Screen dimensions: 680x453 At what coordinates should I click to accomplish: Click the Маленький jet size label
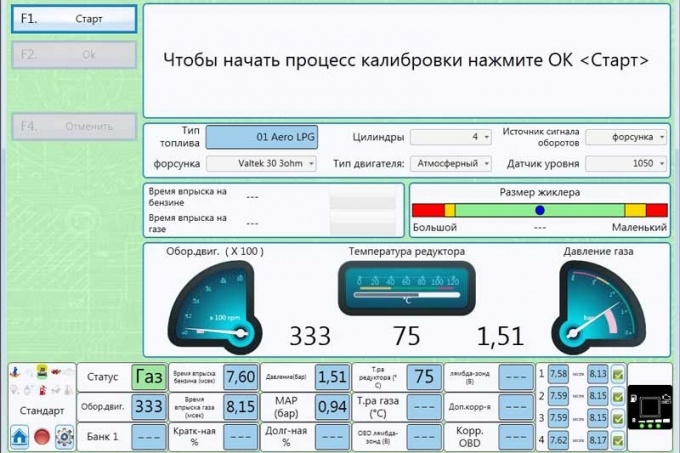tap(639, 227)
